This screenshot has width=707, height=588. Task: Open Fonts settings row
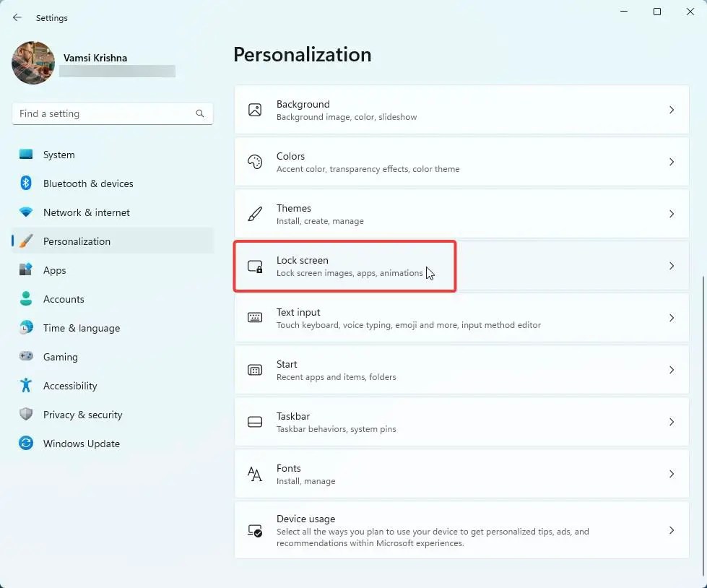click(x=461, y=474)
